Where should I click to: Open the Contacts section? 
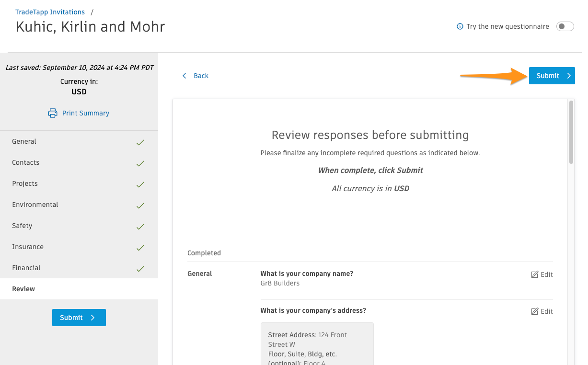pyautogui.click(x=25, y=163)
